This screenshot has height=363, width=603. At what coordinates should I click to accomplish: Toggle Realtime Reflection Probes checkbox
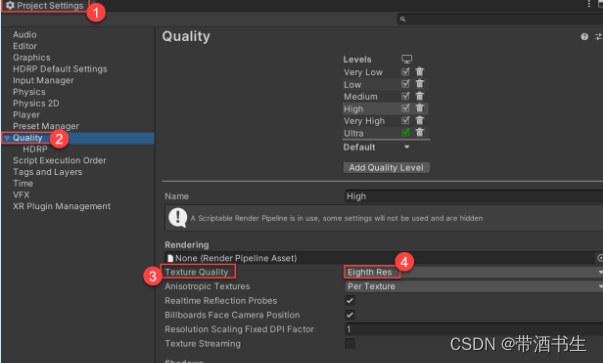(350, 301)
